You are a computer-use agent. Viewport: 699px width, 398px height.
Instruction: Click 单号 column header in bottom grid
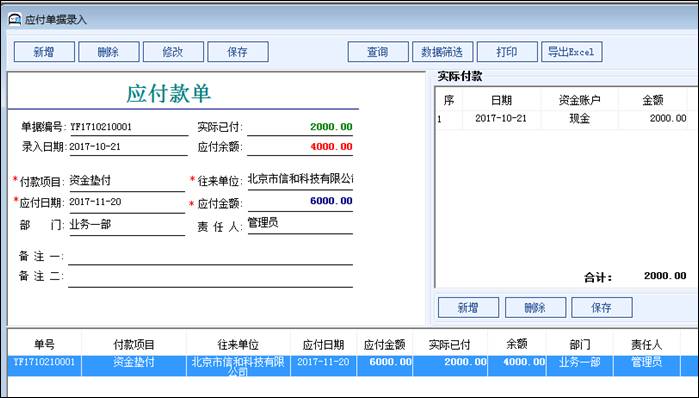click(45, 345)
